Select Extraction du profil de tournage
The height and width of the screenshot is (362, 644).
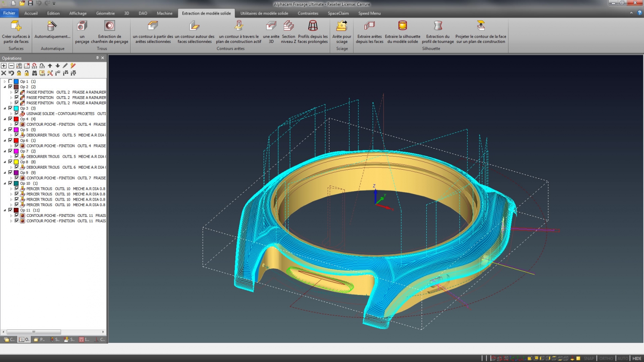[437, 32]
